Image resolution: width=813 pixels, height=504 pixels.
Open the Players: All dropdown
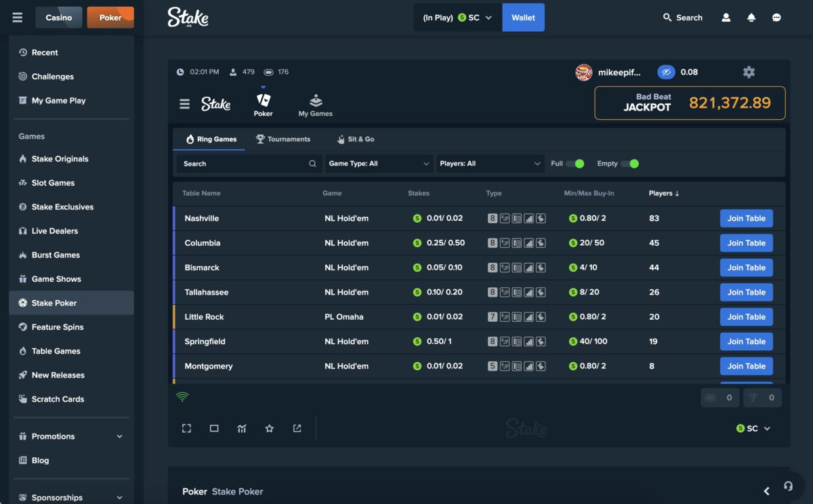coord(490,163)
